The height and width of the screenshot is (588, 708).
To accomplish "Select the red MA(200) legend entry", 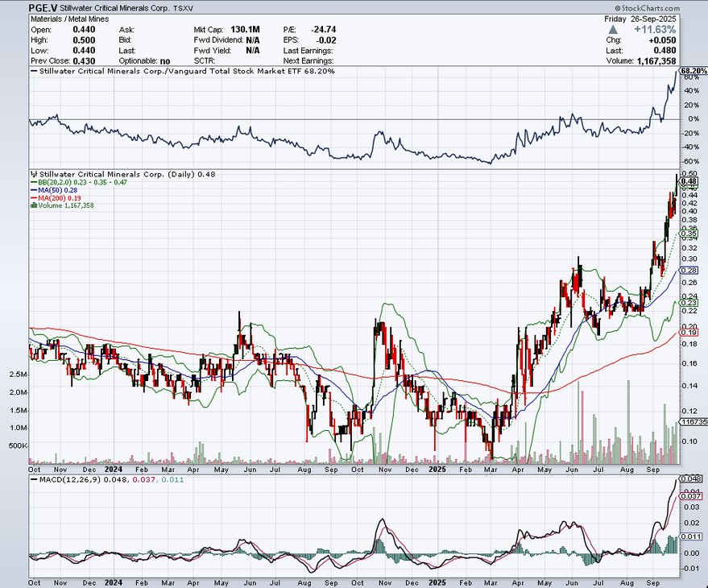I will point(58,198).
